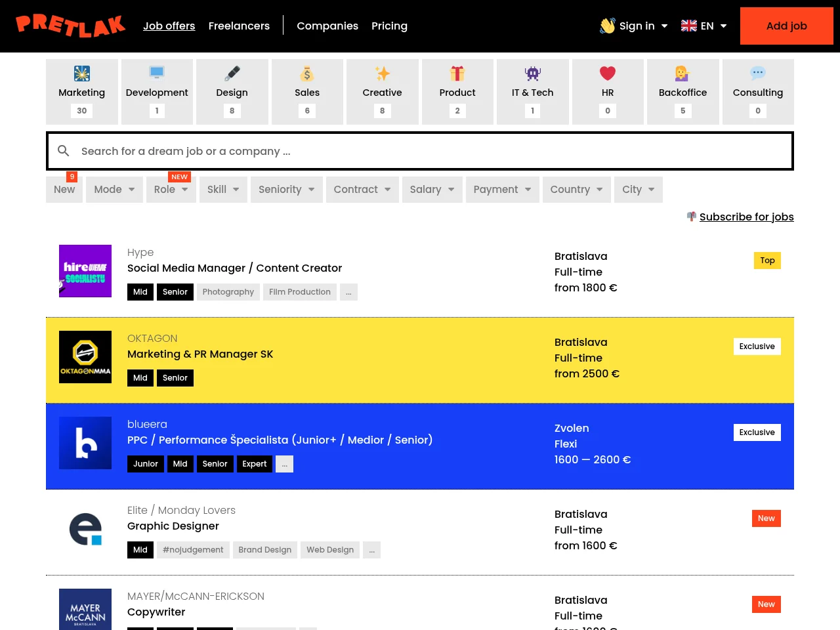Expand the Contract filter dropdown
This screenshot has width=840, height=630.
[362, 190]
